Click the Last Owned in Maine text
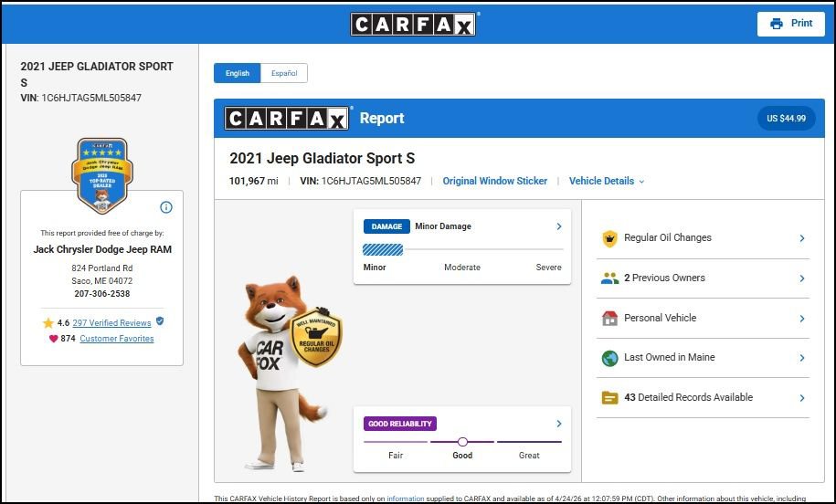 pyautogui.click(x=669, y=357)
